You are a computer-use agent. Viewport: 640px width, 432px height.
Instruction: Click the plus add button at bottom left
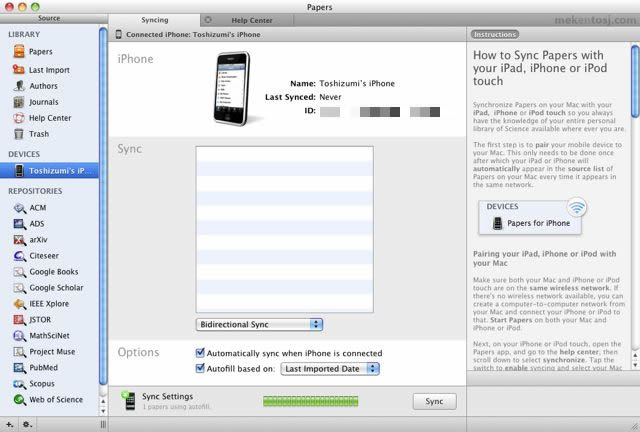(x=9, y=425)
